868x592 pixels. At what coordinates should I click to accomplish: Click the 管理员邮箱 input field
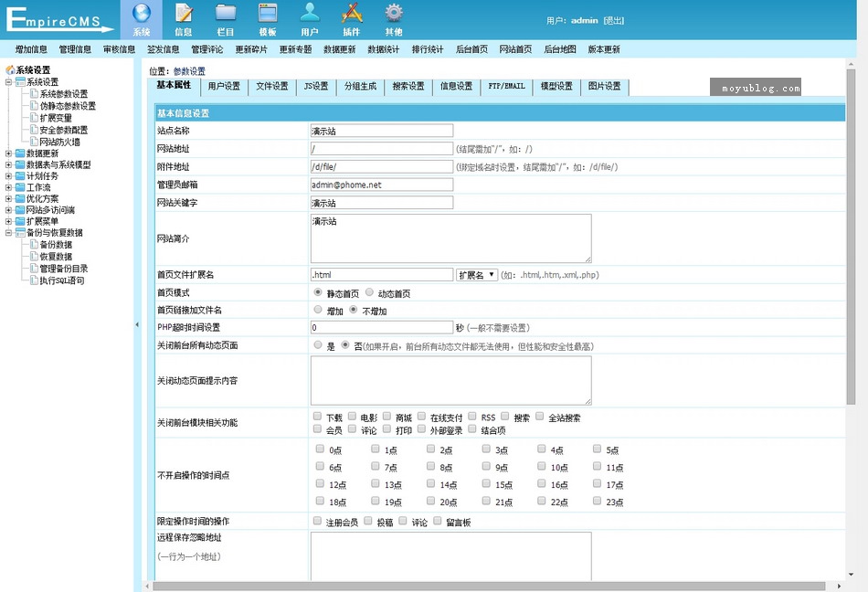[382, 185]
